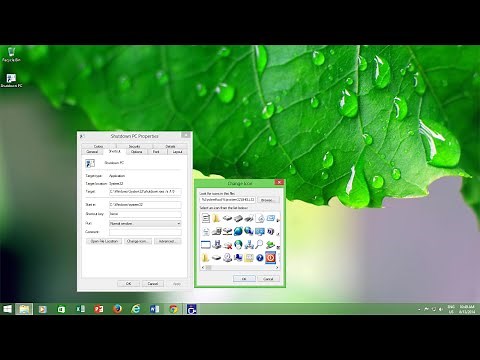Switch to the Layout tab
This screenshot has height=360, width=480.
click(x=177, y=152)
